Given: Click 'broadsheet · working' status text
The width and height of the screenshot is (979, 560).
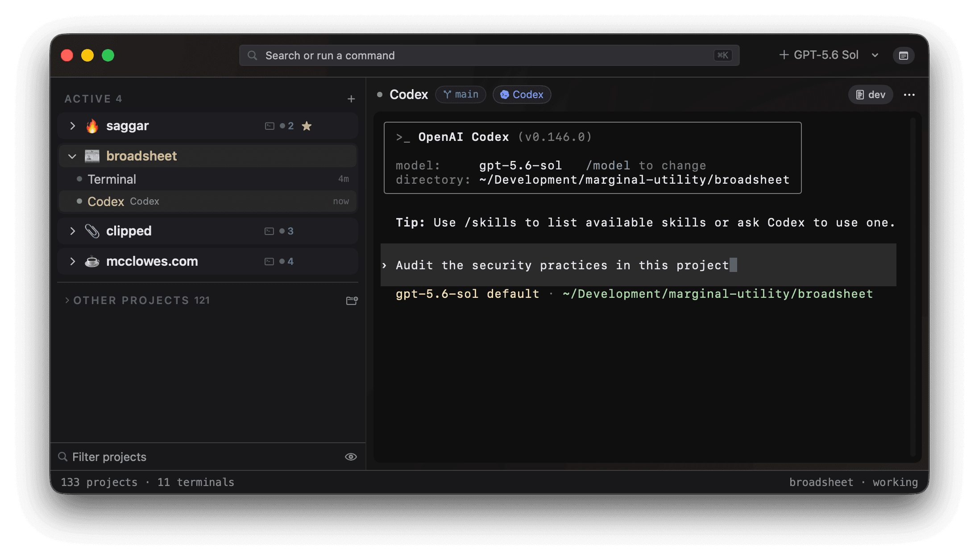Looking at the screenshot, I should click(x=853, y=482).
